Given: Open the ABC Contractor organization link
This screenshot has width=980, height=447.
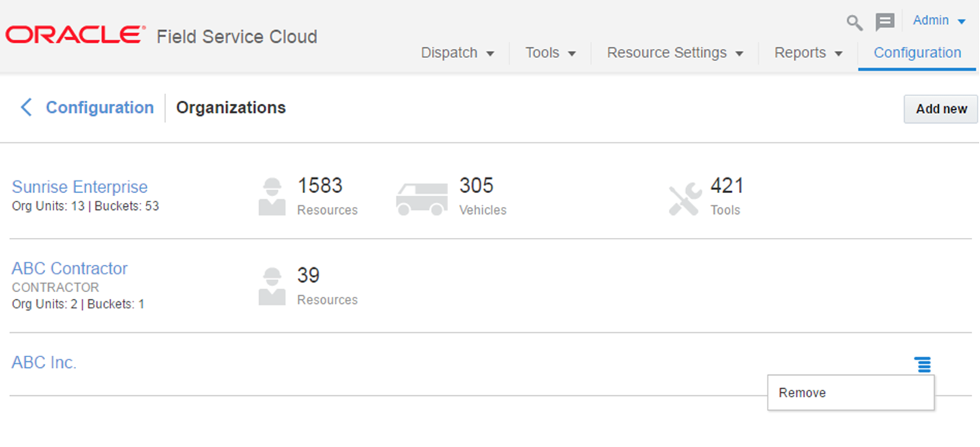Looking at the screenshot, I should (x=70, y=268).
